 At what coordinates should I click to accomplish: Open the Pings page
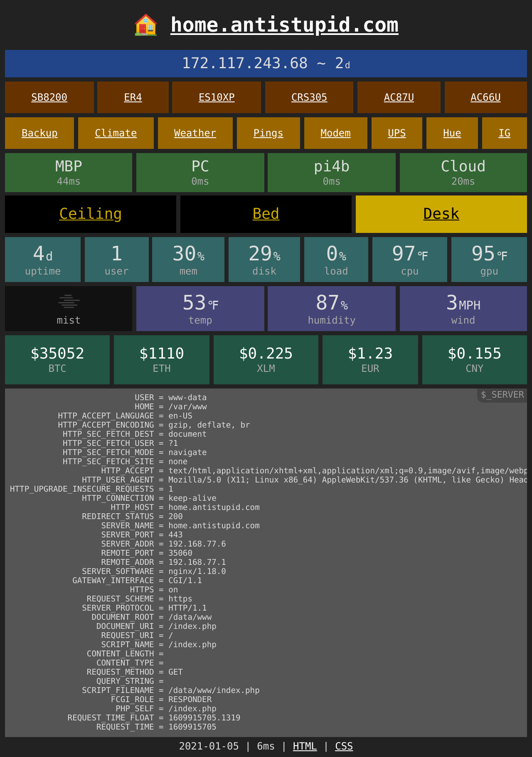click(268, 133)
